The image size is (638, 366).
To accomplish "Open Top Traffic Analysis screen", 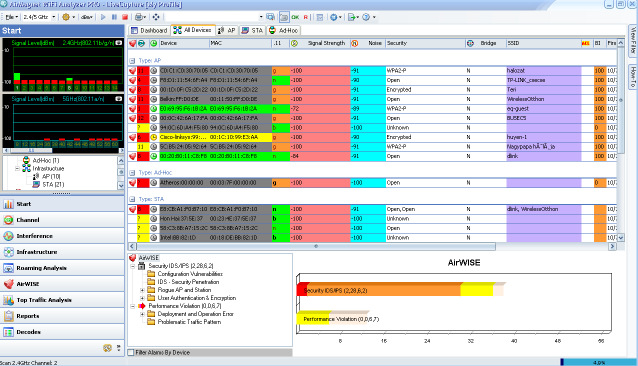I will [x=62, y=300].
